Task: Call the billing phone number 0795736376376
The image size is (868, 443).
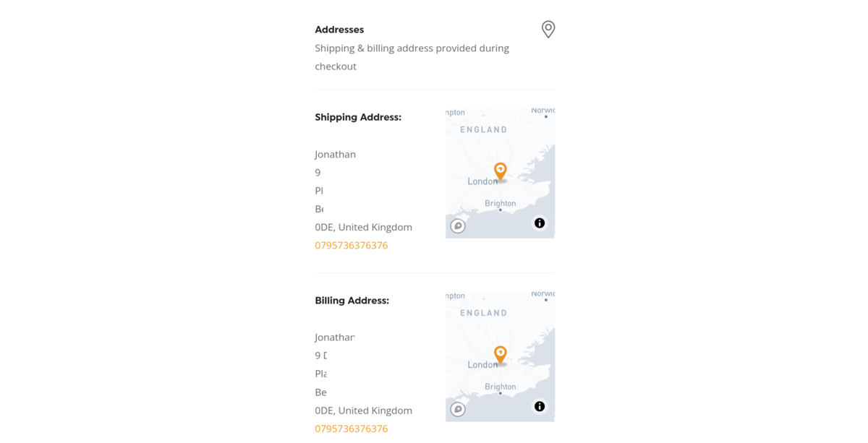Action: click(x=352, y=429)
